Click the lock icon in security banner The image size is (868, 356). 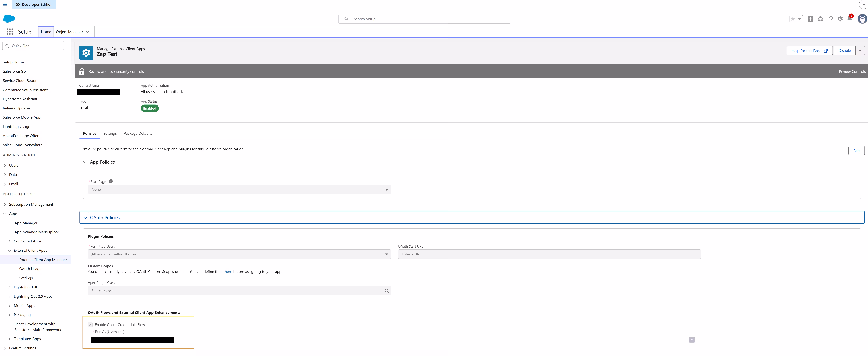tap(81, 71)
